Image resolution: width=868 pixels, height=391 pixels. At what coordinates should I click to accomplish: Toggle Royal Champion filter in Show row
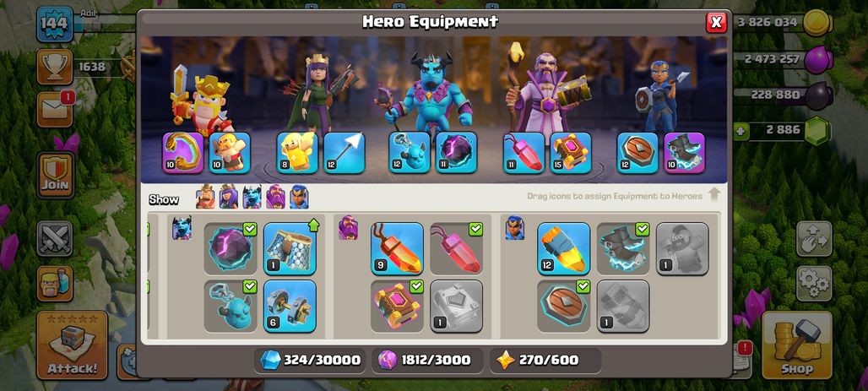[299, 197]
